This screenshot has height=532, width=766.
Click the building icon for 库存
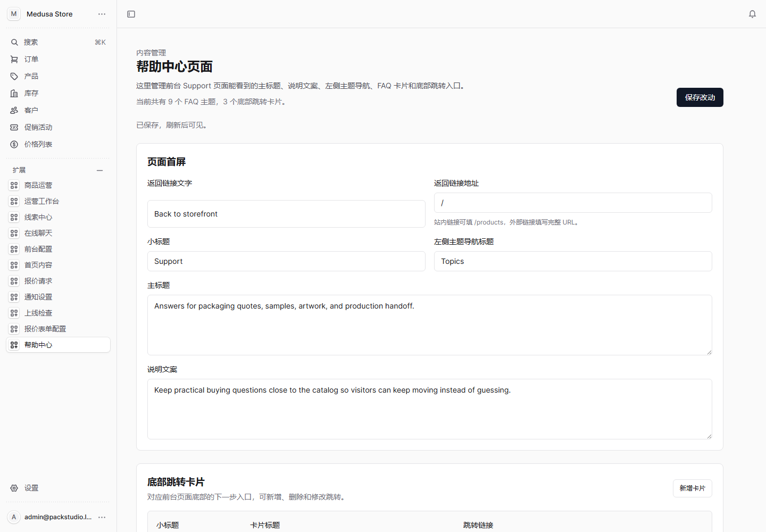(x=14, y=93)
